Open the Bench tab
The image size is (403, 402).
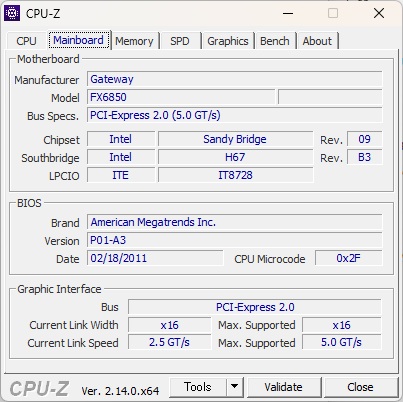(275, 41)
